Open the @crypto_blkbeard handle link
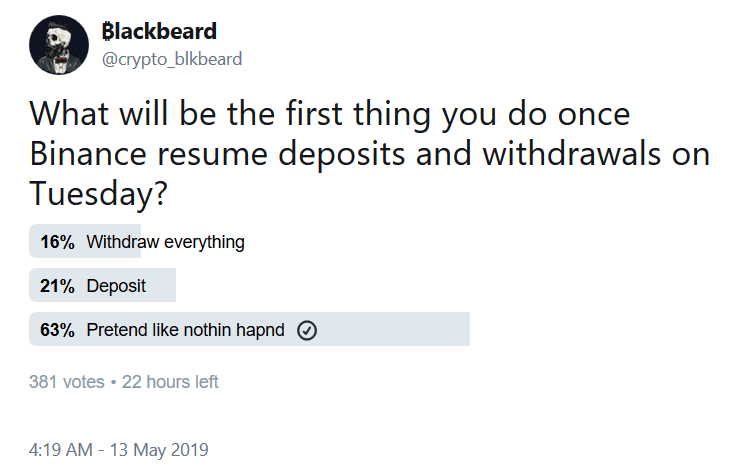744x470 pixels. tap(172, 59)
